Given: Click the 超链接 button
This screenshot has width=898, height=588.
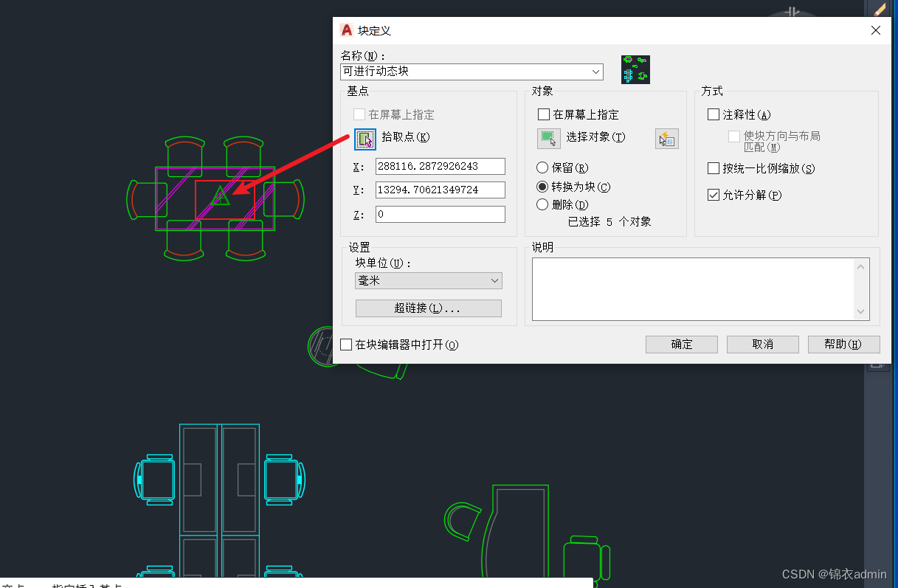Looking at the screenshot, I should click(428, 308).
